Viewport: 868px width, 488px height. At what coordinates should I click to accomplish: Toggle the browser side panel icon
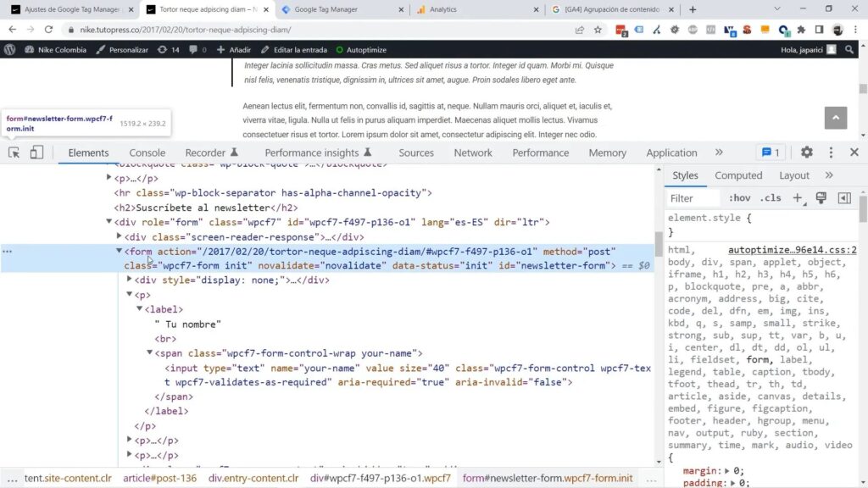click(x=820, y=30)
